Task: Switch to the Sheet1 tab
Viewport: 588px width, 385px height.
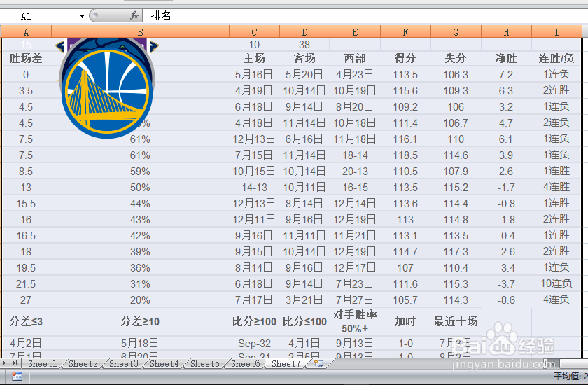Action: pyautogui.click(x=43, y=363)
